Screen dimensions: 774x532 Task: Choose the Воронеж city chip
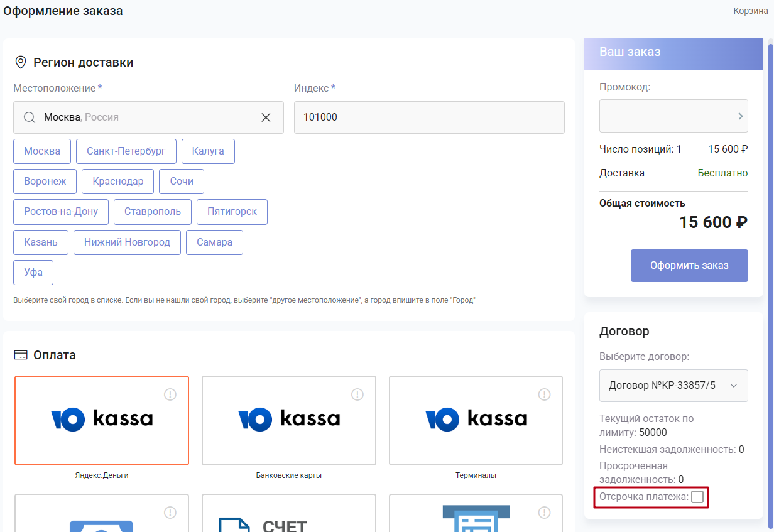coord(45,182)
